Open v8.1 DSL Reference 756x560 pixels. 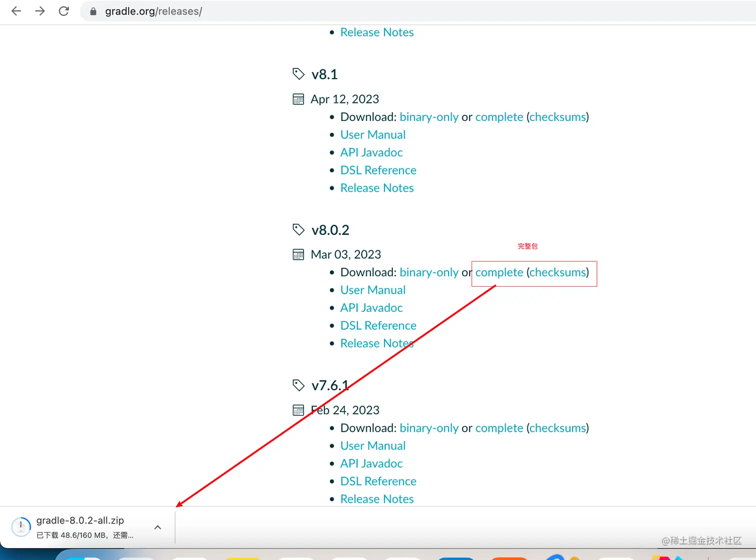click(x=378, y=170)
